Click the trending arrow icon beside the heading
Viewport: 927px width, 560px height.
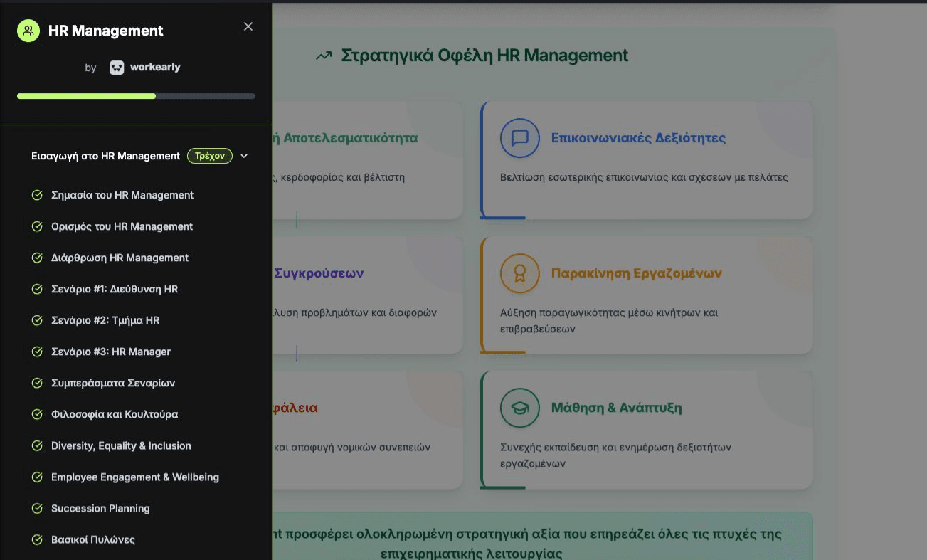pos(324,54)
